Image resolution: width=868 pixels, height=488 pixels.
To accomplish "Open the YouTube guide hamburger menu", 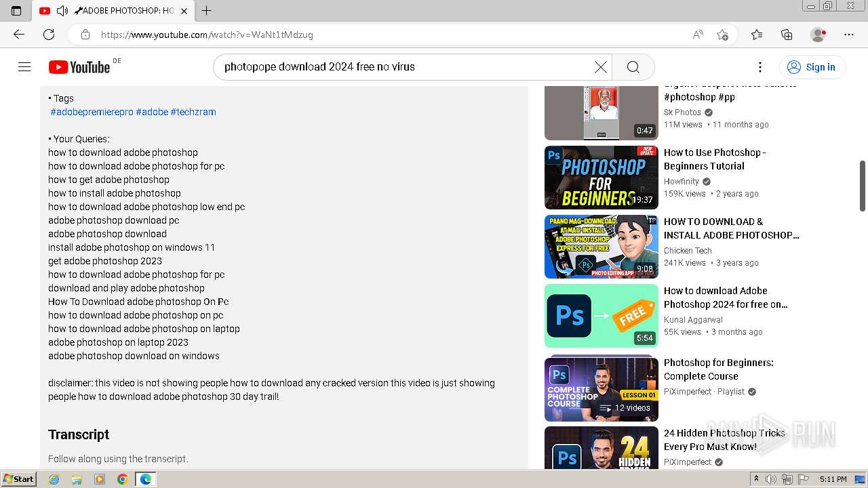I will pos(24,66).
